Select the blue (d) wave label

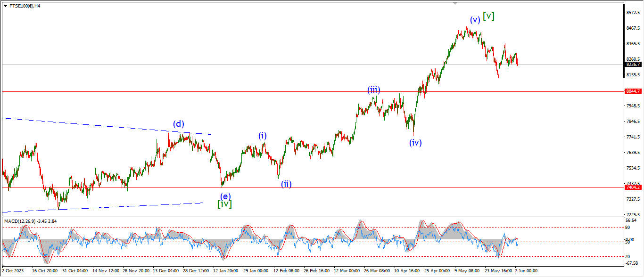pos(178,124)
